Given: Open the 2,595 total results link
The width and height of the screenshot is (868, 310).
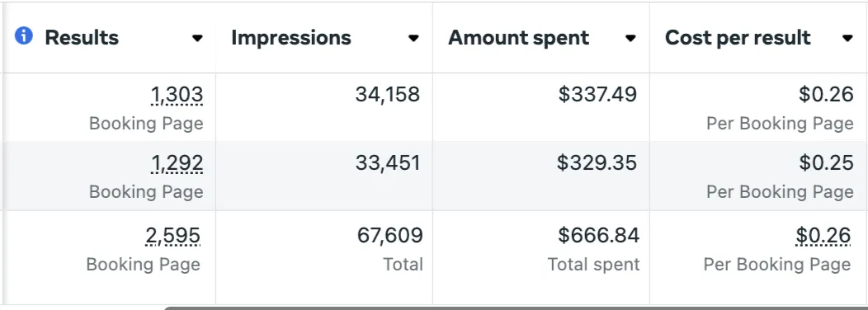Looking at the screenshot, I should tap(173, 236).
